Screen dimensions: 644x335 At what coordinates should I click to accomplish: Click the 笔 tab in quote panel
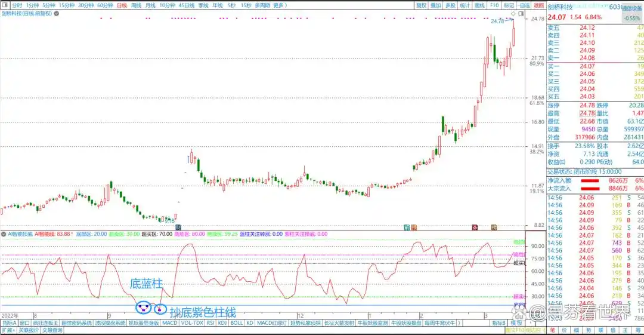click(552, 330)
